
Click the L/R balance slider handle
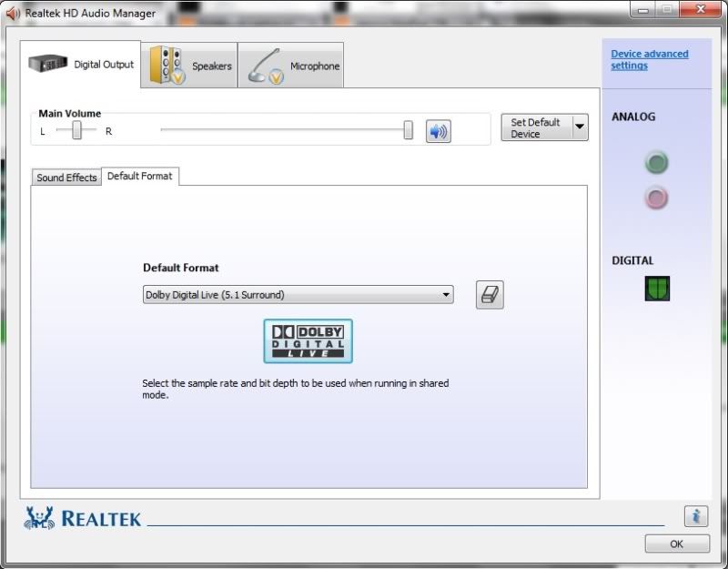pos(77,131)
